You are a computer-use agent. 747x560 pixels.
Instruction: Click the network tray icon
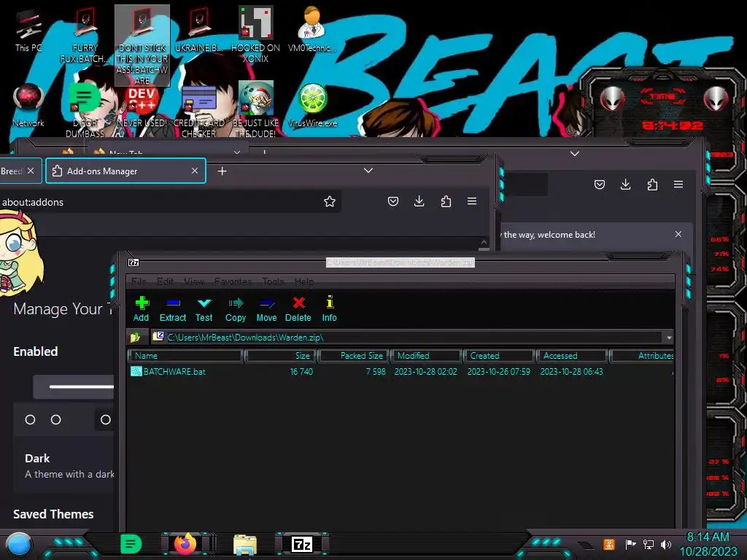(x=649, y=544)
